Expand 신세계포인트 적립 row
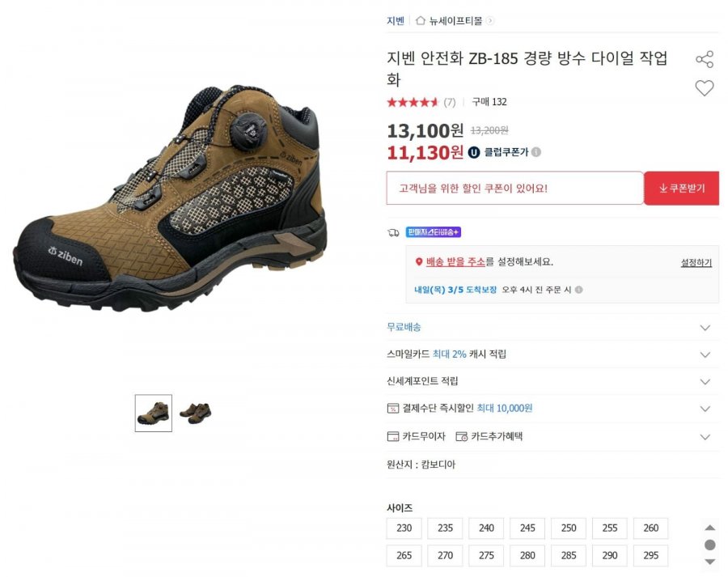 [x=705, y=382]
